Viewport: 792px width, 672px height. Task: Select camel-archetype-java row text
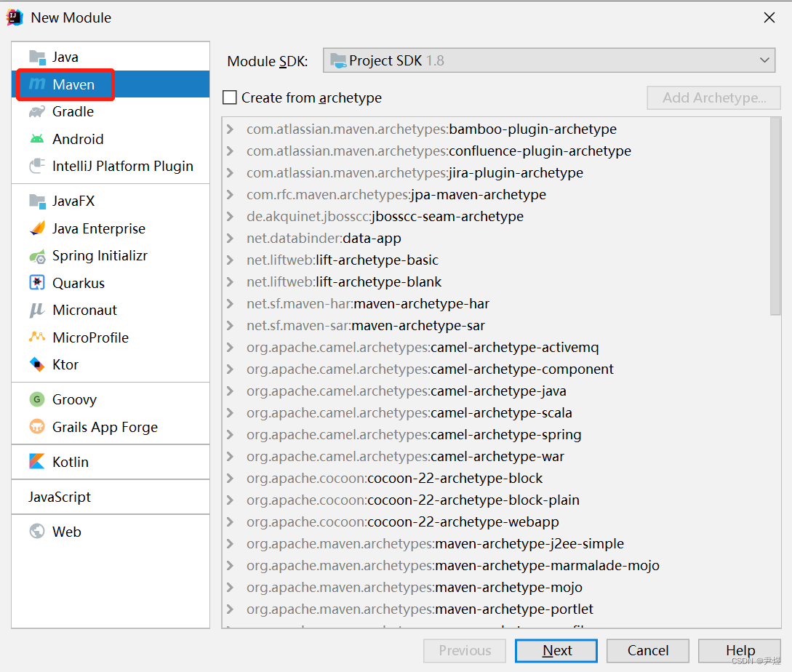pos(406,391)
